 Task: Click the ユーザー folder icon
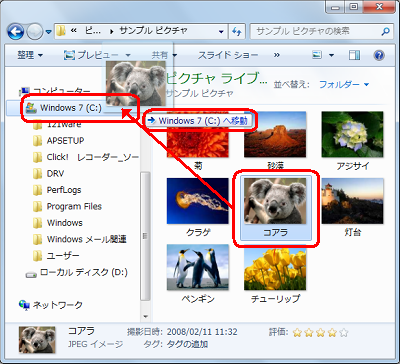38,256
